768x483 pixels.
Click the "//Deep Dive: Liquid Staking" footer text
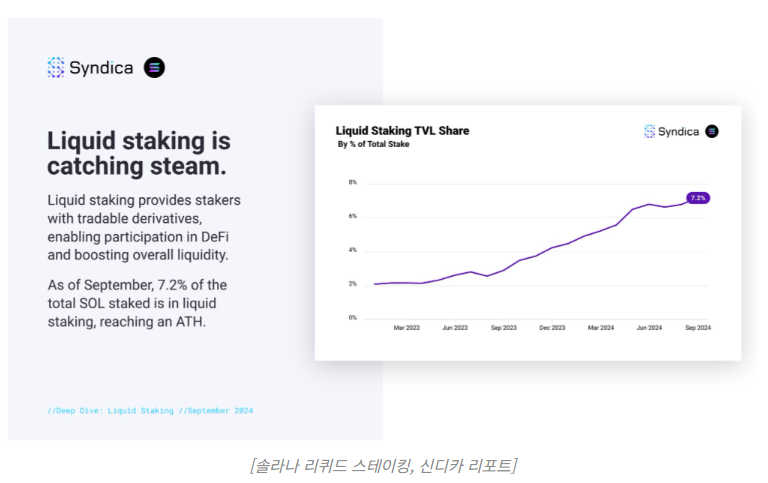tap(110, 411)
